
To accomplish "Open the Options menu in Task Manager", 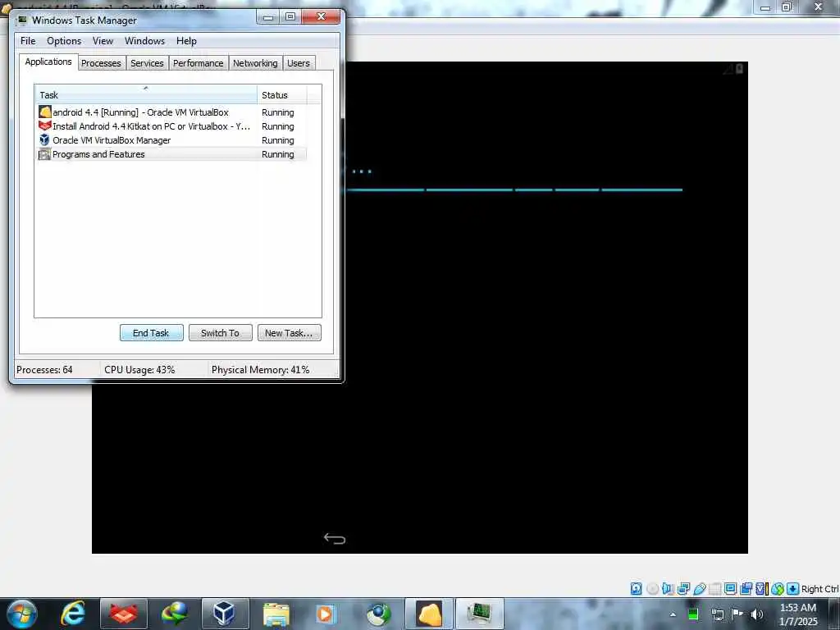I will tap(64, 41).
